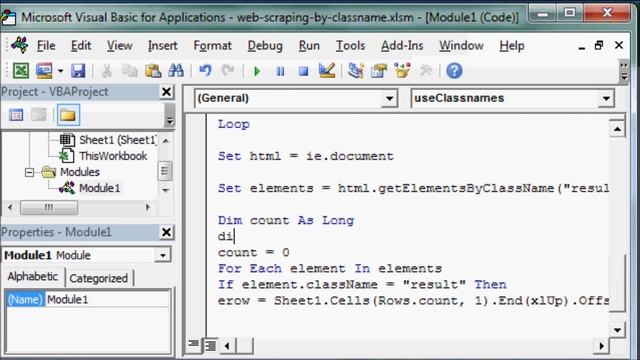Click the Copy icon in toolbar

(130, 71)
